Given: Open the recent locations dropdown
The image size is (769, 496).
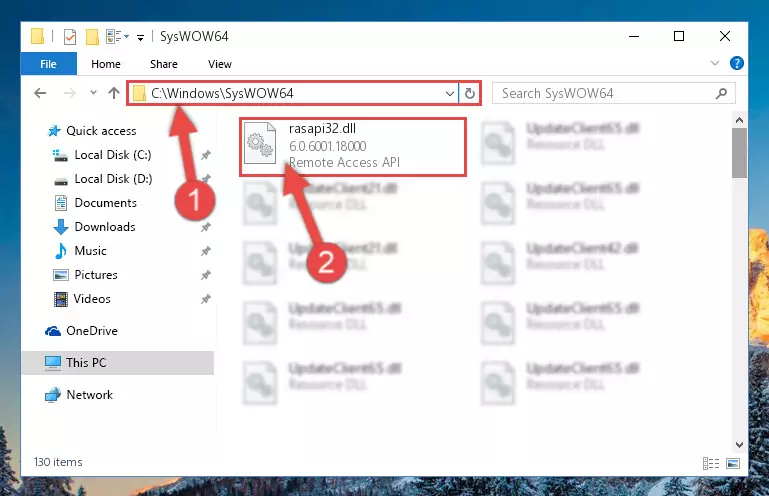Looking at the screenshot, I should coord(93,92).
